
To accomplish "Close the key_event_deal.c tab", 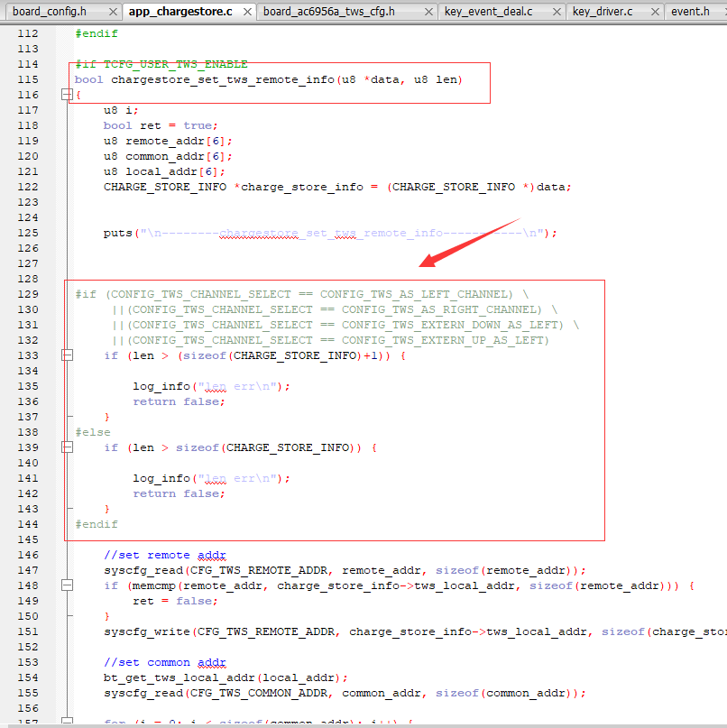I will (x=557, y=12).
